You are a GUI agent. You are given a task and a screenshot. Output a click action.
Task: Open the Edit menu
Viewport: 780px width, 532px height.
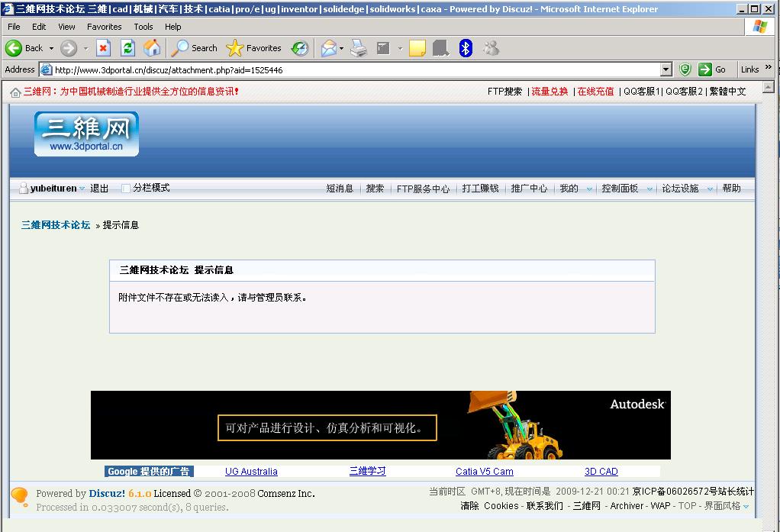point(39,27)
